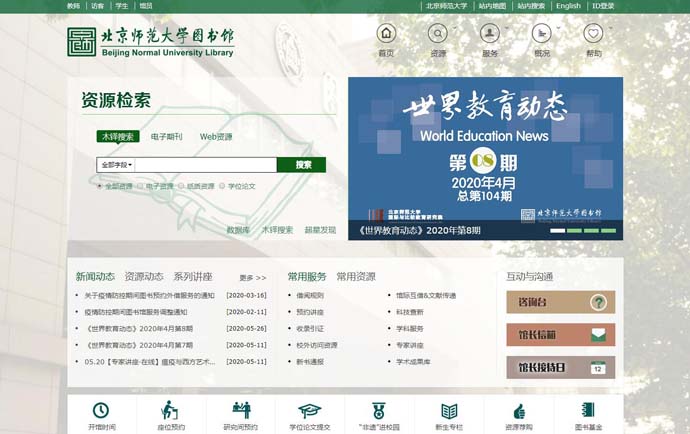Expand the arrow beside 概况 menu
The height and width of the screenshot is (434, 690).
[558, 28]
